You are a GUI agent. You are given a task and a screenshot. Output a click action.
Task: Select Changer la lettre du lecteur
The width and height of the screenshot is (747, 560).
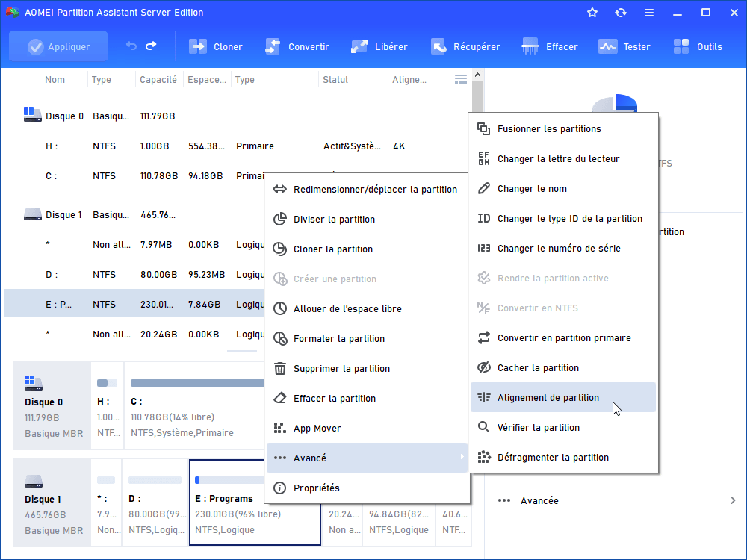click(563, 158)
